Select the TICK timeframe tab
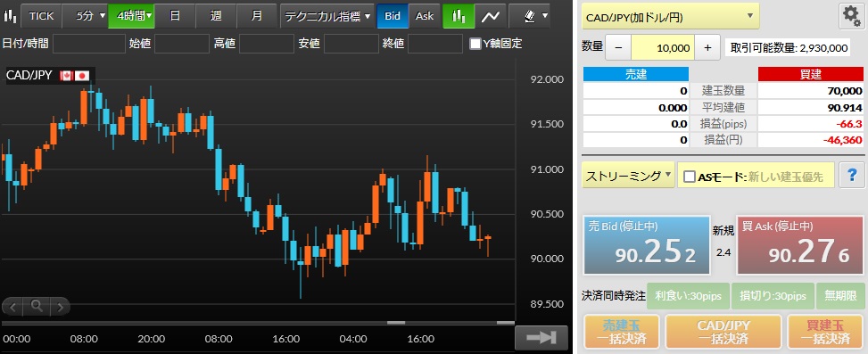 42,16
